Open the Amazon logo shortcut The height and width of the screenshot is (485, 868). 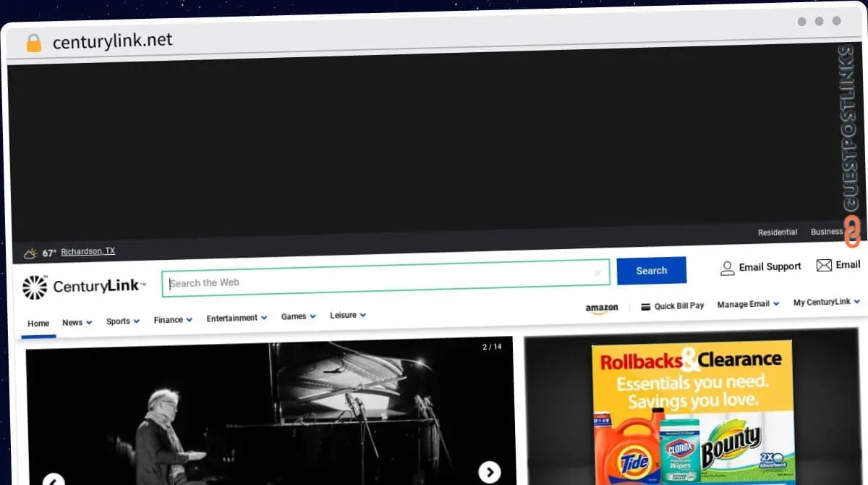pyautogui.click(x=602, y=308)
